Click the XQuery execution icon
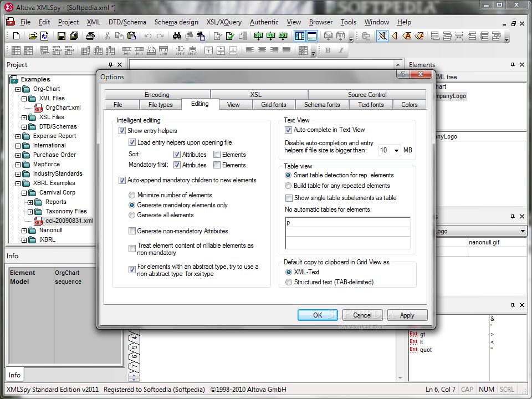 283,36
